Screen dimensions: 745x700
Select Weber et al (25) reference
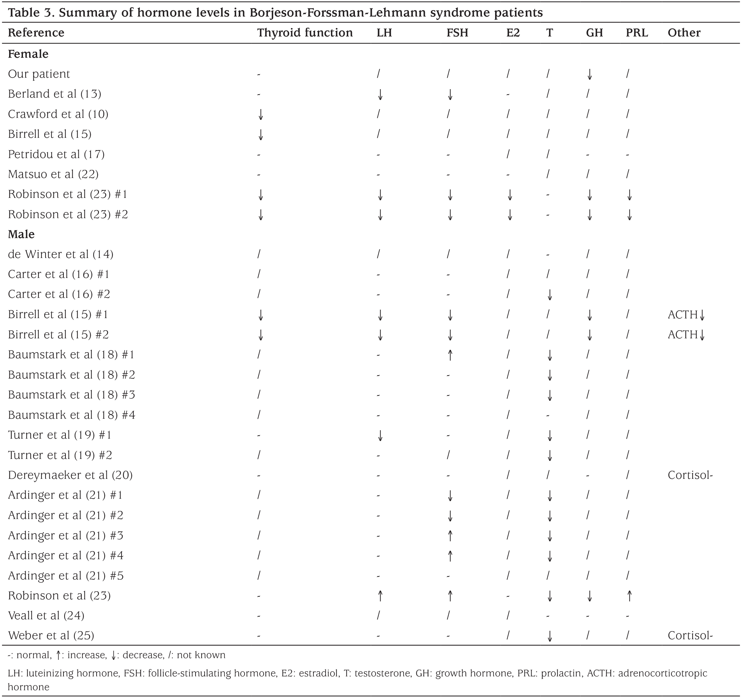51,636
